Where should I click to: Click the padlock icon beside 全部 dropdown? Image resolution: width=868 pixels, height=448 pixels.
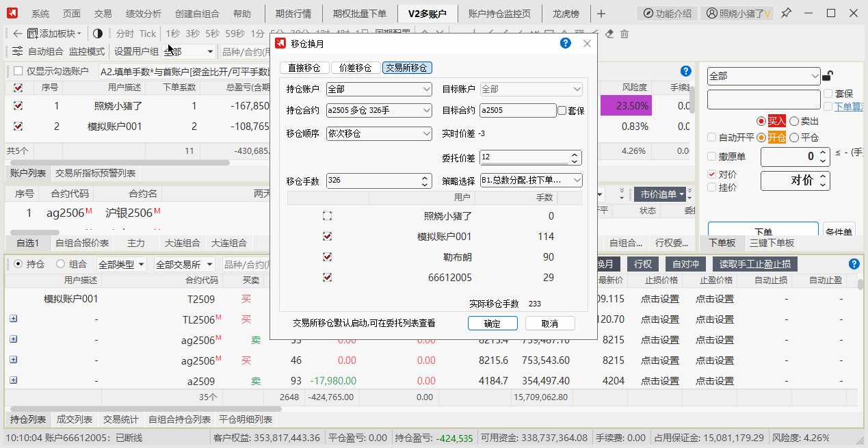tap(827, 76)
